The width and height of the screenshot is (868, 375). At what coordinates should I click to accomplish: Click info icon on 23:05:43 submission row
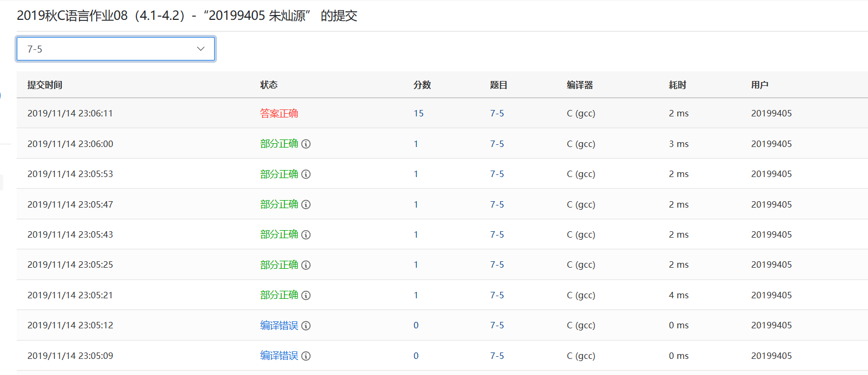point(306,235)
